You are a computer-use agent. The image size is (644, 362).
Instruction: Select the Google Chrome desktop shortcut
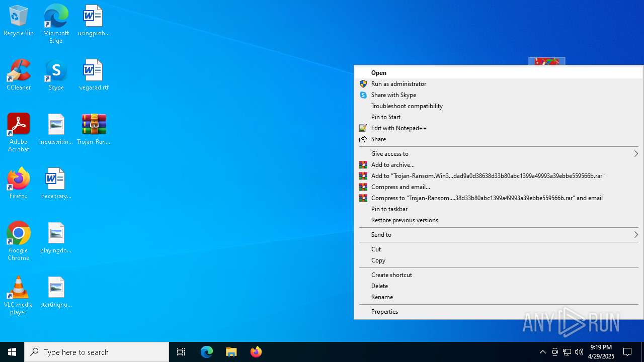(x=19, y=241)
